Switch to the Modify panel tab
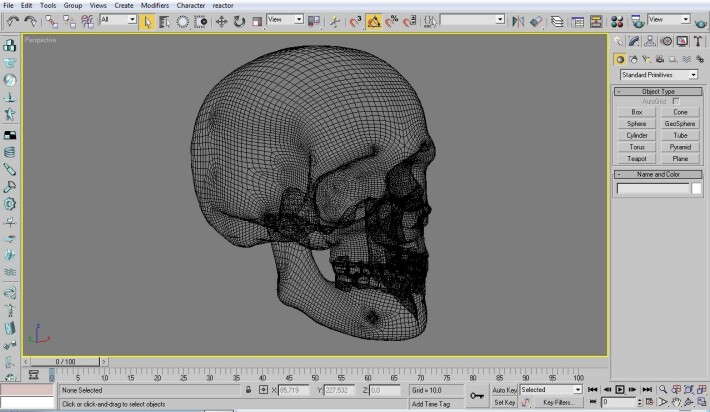Viewport: 710px width, 412px height. click(x=634, y=42)
